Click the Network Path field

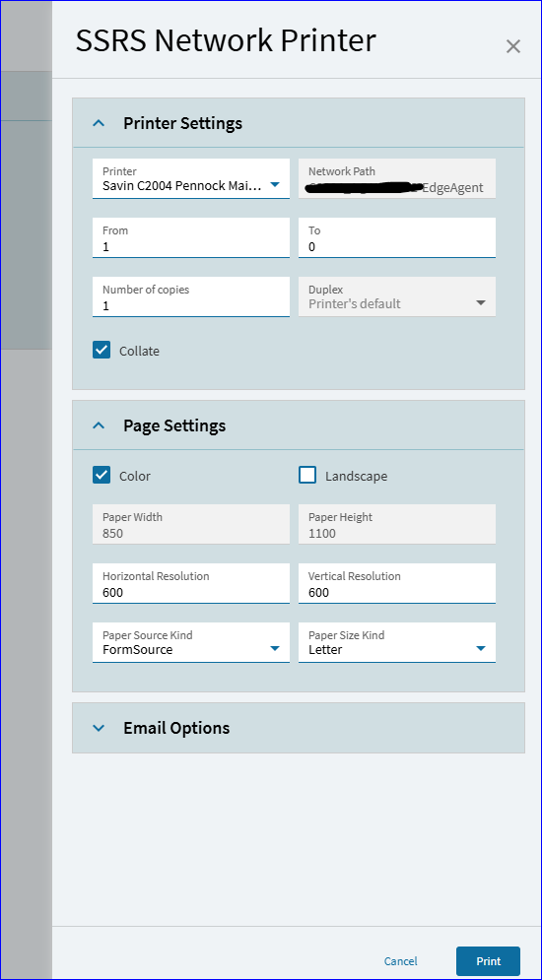tap(397, 178)
